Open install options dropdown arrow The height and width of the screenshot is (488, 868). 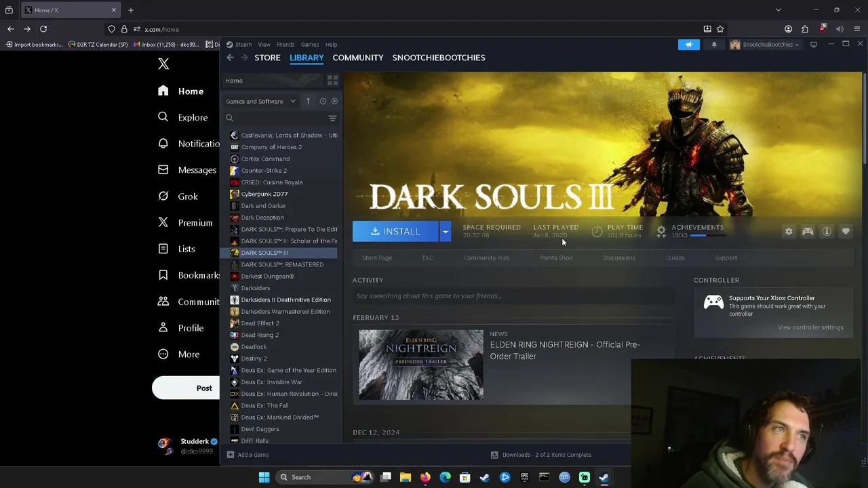(x=445, y=232)
